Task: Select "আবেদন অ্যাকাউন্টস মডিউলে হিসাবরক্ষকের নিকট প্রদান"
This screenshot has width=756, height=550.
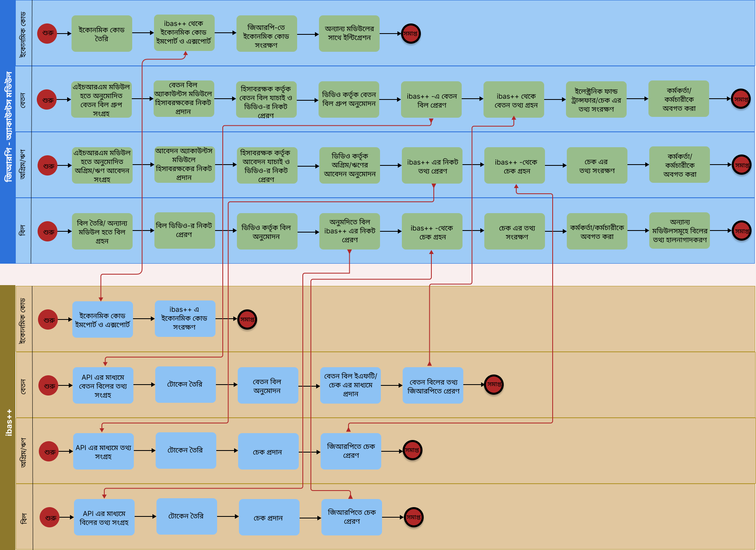Action: click(185, 165)
